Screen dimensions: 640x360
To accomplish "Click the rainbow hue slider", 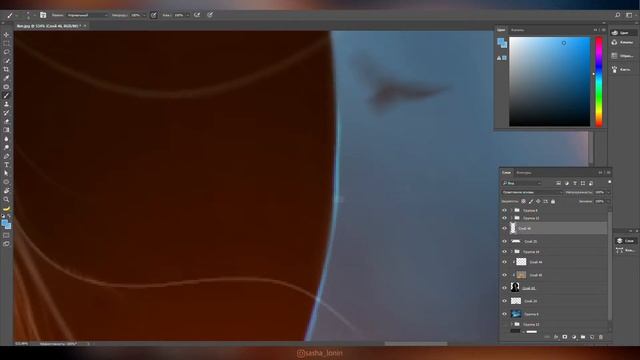I will point(599,82).
